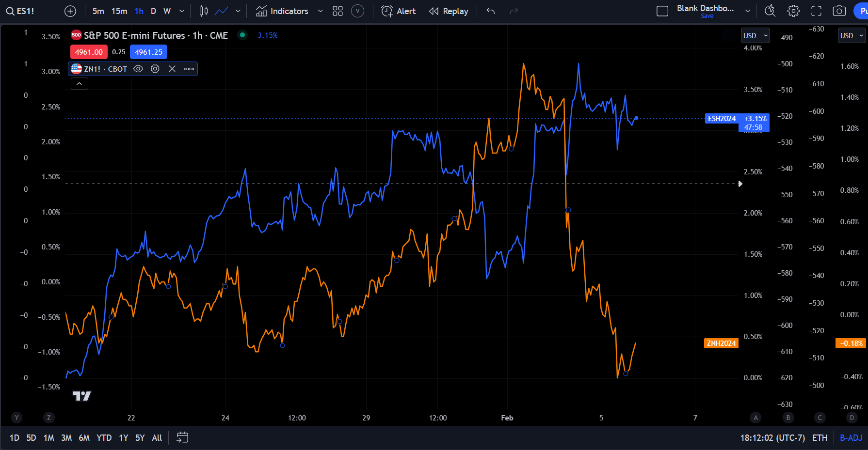This screenshot has width=868, height=450.
Task: Select the 1h timeframe
Action: (139, 11)
